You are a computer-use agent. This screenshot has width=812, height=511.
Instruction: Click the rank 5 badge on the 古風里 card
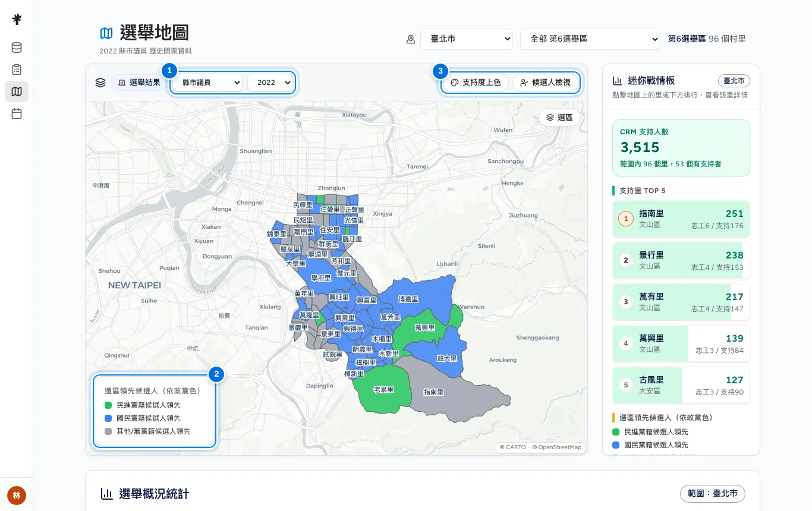pyautogui.click(x=626, y=385)
